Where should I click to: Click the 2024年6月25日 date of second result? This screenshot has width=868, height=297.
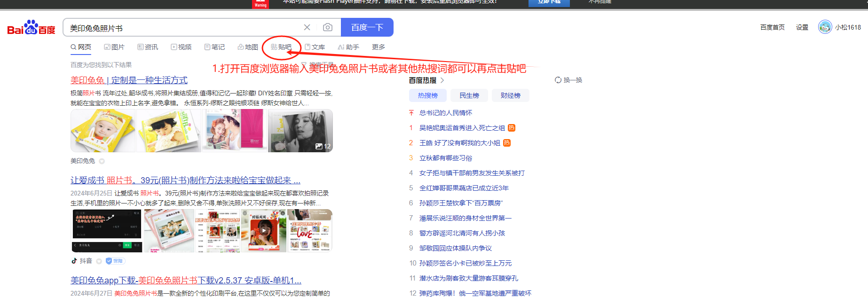click(91, 193)
